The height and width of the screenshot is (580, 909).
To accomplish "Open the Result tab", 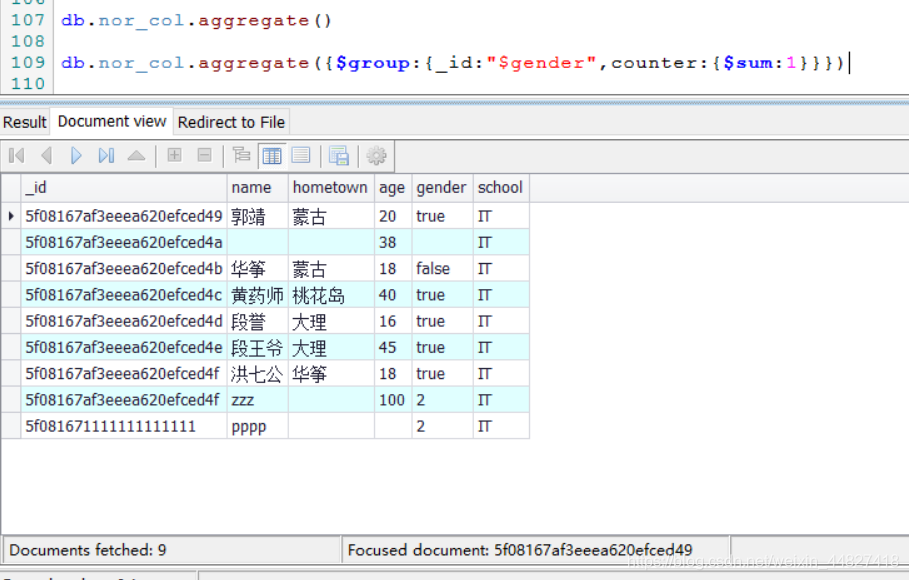I will click(x=24, y=122).
